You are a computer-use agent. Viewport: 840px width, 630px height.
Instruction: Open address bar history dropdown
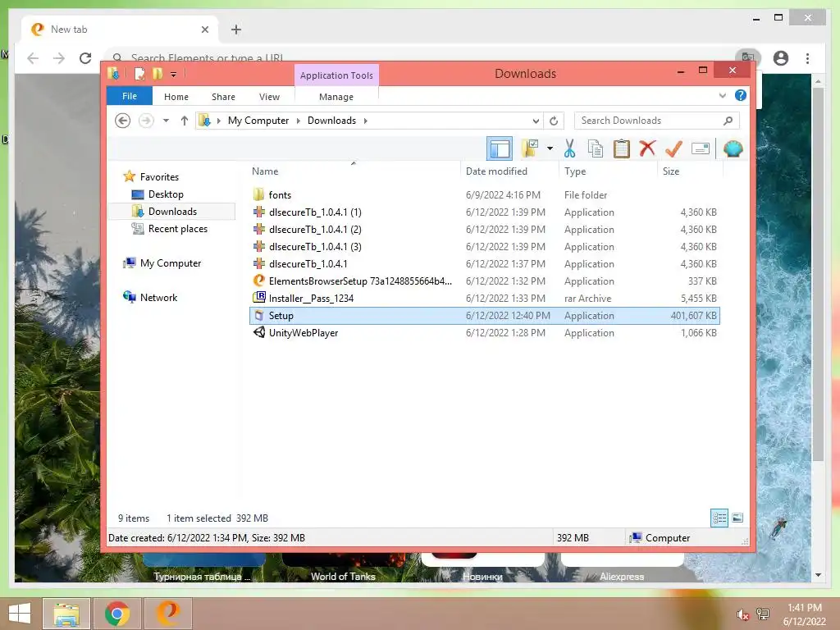pyautogui.click(x=535, y=121)
